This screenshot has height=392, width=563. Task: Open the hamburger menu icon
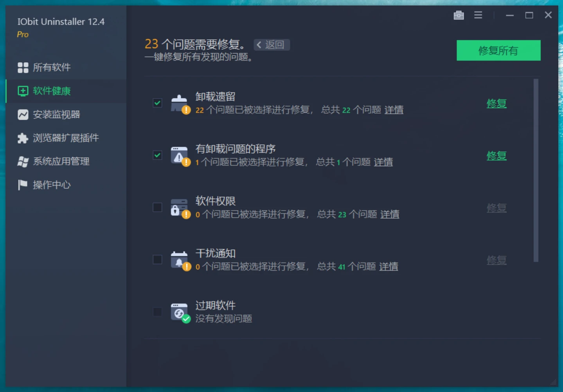tap(478, 15)
